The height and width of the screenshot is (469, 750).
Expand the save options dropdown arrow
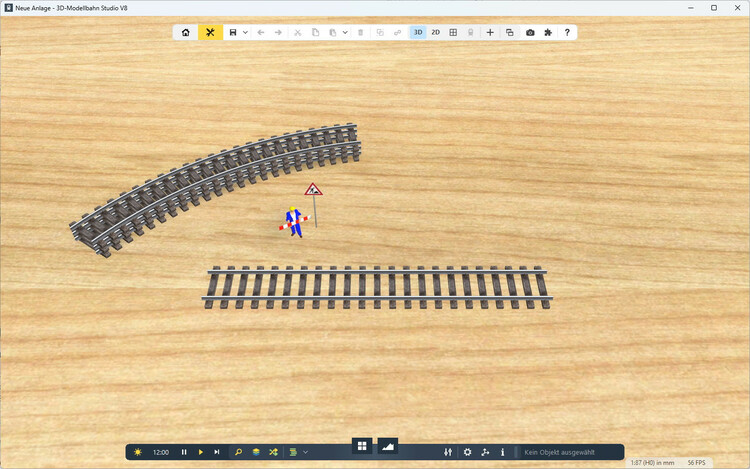click(245, 32)
